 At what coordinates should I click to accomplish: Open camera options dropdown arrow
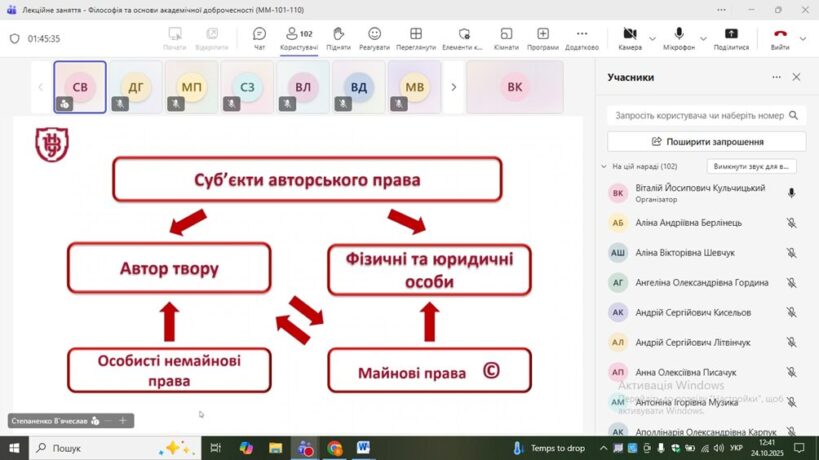pyautogui.click(x=653, y=38)
